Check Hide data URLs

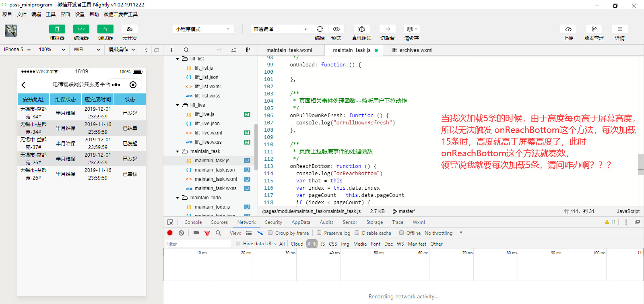click(238, 243)
